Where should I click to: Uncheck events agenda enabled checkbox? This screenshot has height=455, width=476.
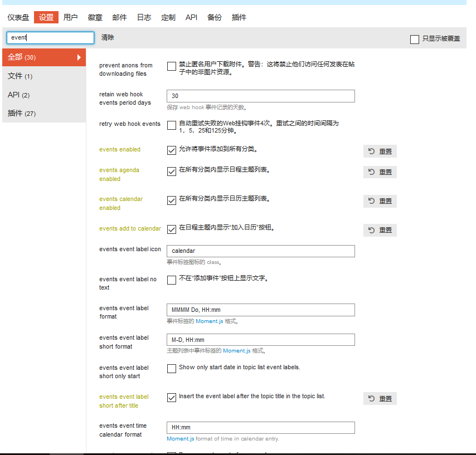(x=172, y=172)
